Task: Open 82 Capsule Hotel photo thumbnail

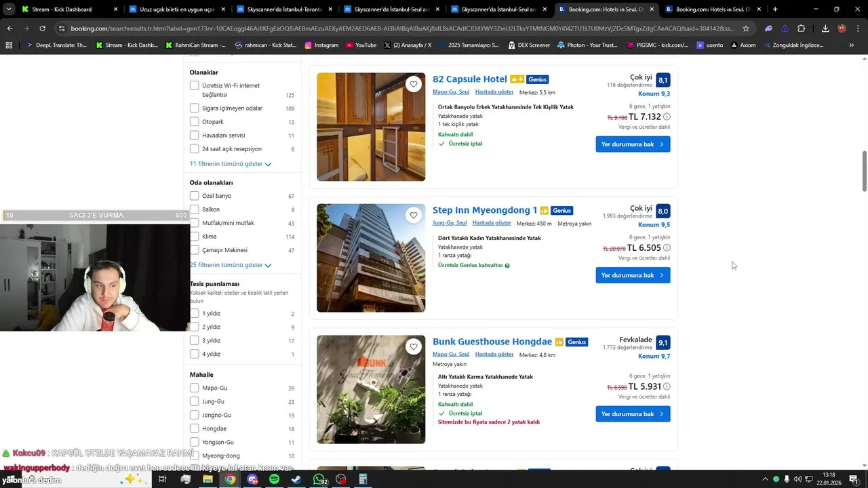Action: pyautogui.click(x=371, y=127)
